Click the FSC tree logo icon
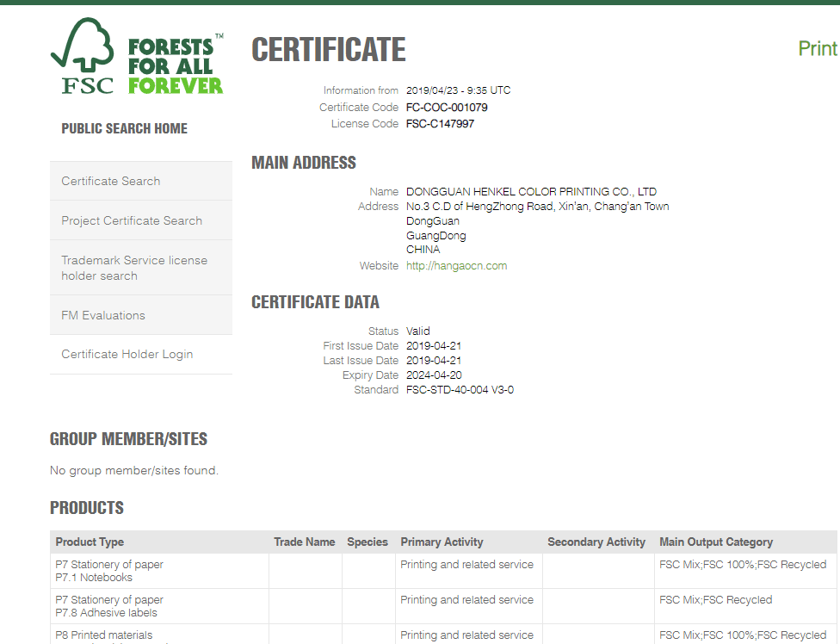Image resolution: width=840 pixels, height=644 pixels. (83, 56)
